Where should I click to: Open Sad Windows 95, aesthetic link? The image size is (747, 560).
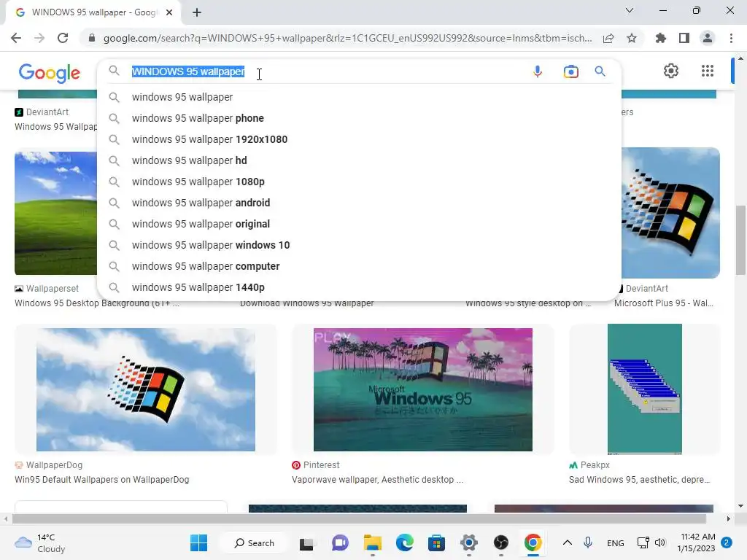[x=639, y=480]
